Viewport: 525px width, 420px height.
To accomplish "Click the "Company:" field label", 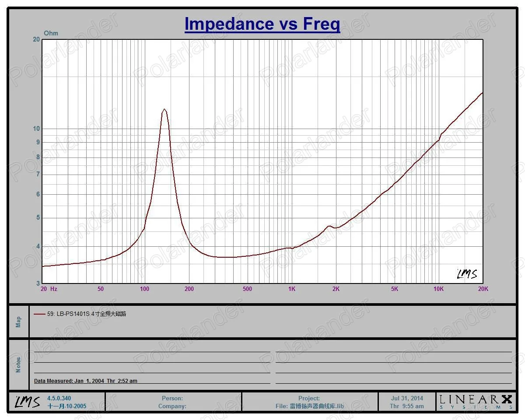I will point(172,406).
